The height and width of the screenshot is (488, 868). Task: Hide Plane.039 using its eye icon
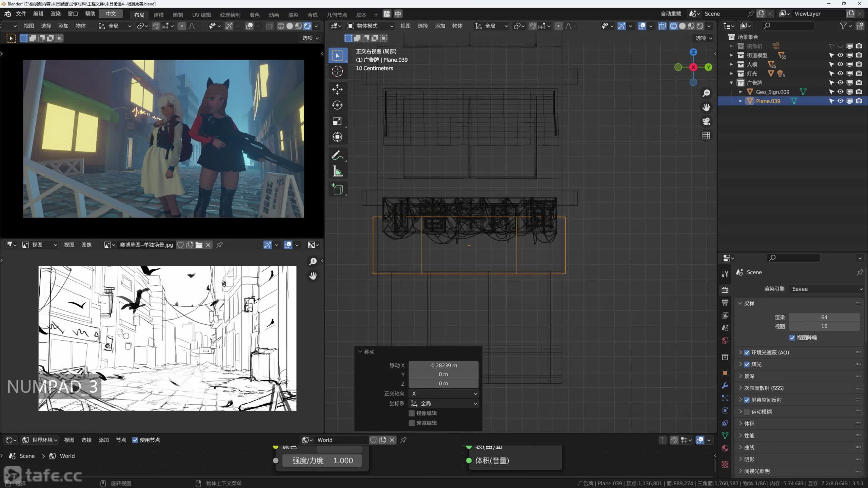coord(841,101)
